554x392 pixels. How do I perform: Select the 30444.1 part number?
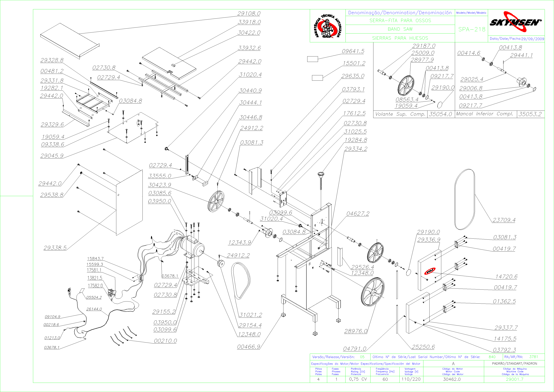coord(250,103)
